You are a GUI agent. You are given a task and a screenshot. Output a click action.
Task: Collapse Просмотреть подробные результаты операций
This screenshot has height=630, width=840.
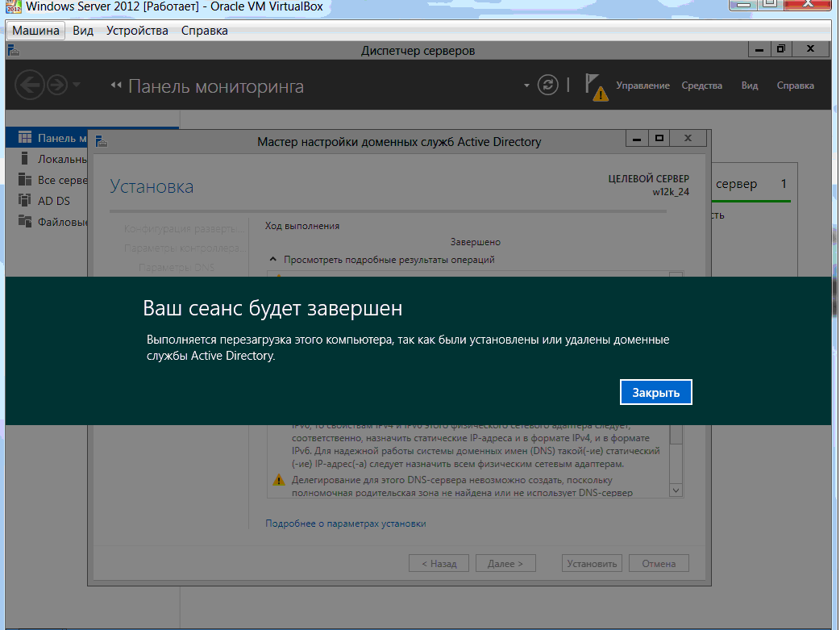(x=273, y=260)
